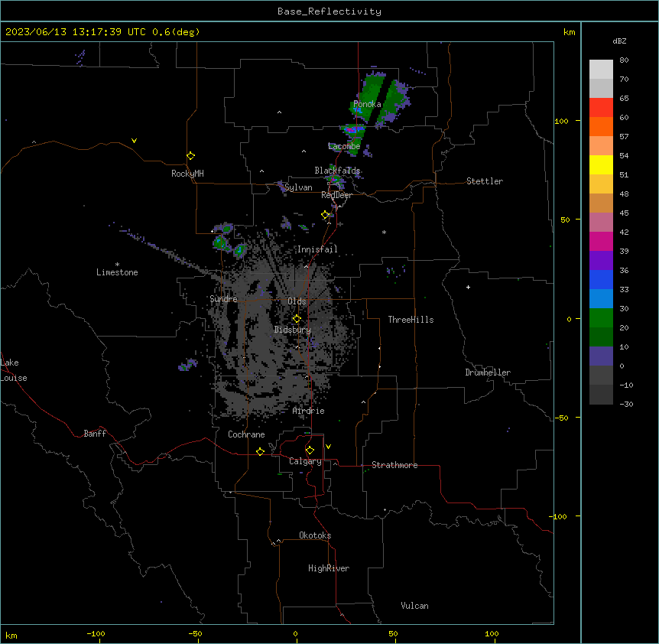
Task: Click the 45 value on dBZ legend
Action: [624, 213]
